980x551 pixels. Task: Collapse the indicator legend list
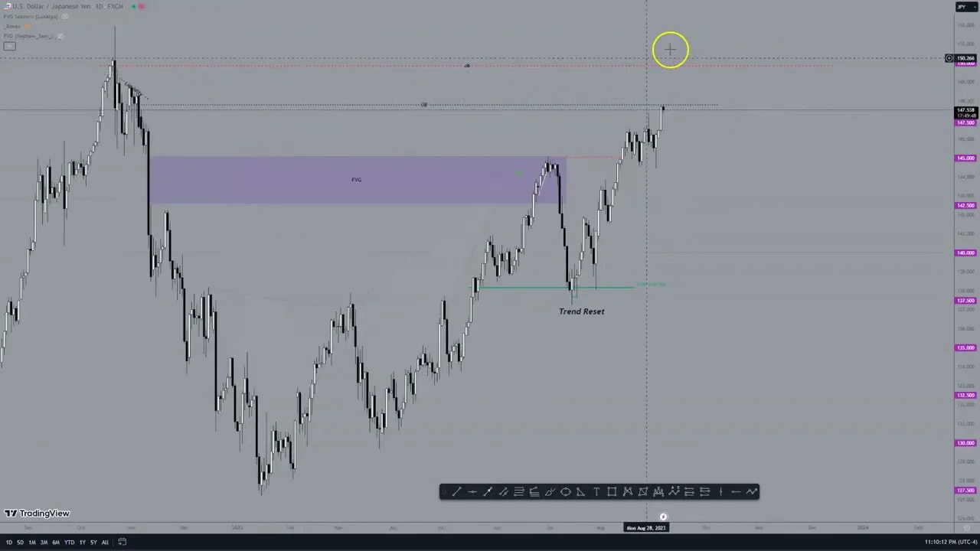pos(10,46)
